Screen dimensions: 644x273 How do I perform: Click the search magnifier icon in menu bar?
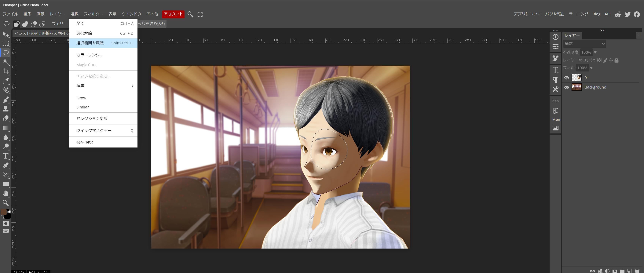(190, 14)
